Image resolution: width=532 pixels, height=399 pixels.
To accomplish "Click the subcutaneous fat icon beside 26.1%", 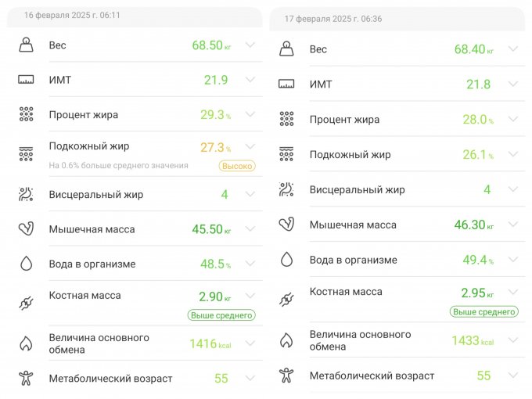I will point(286,154).
